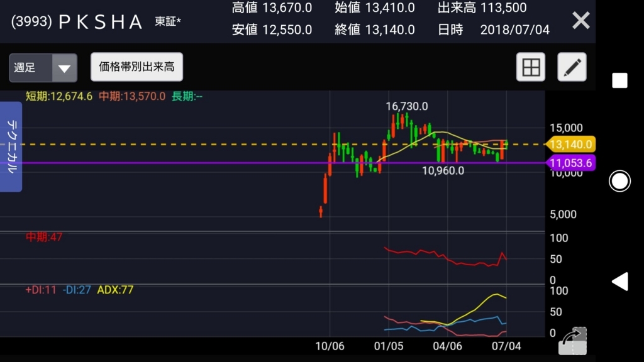The height and width of the screenshot is (362, 644).
Task: Tap the +DI:11 indicator label
Action: [x=41, y=290]
